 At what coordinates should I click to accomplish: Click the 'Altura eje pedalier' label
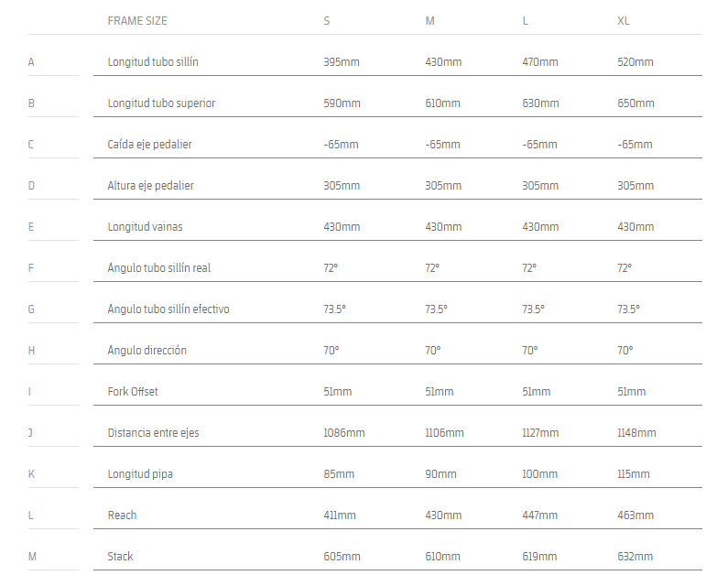[x=150, y=186]
